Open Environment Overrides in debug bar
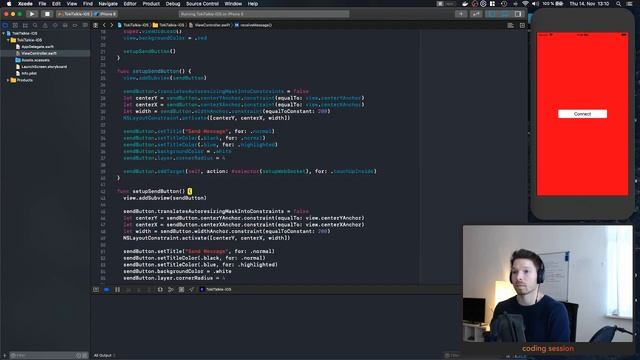 181,289
